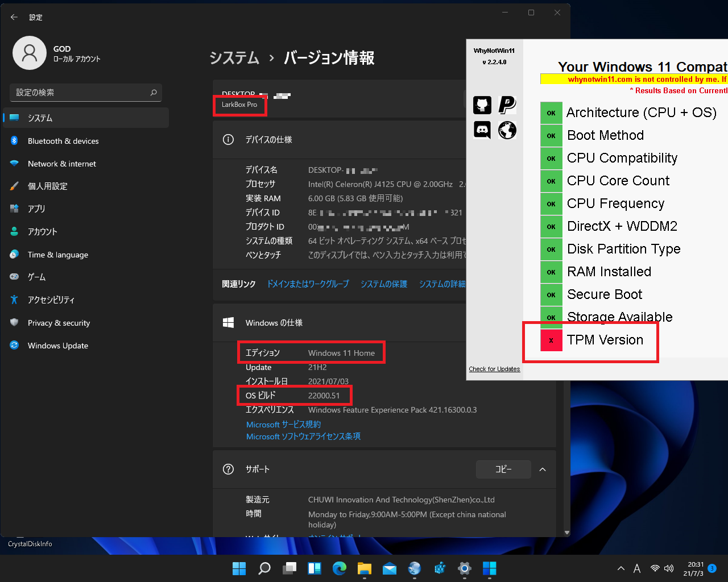Click the settings page scrollbar down arrow
728x582 pixels.
[x=566, y=533]
